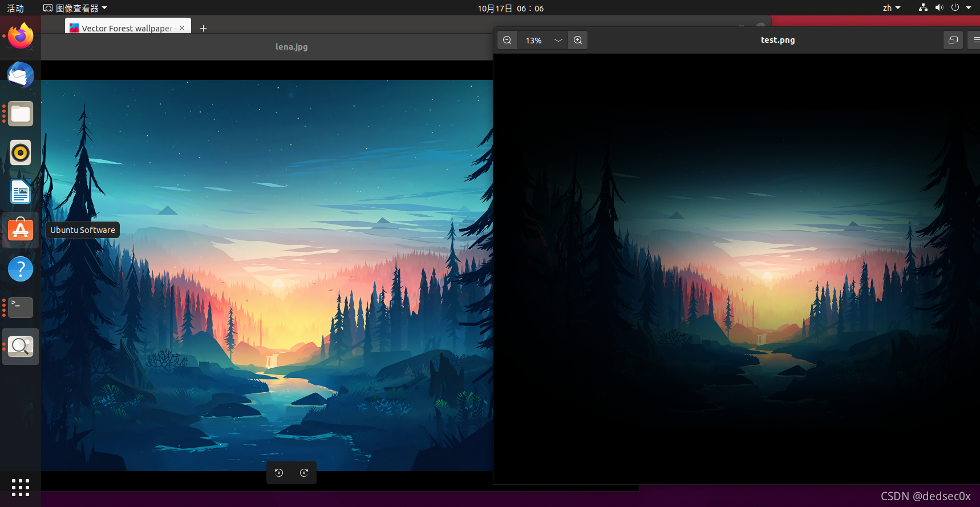Open the 图像查看器 app menu
The image size is (980, 507).
(x=75, y=8)
